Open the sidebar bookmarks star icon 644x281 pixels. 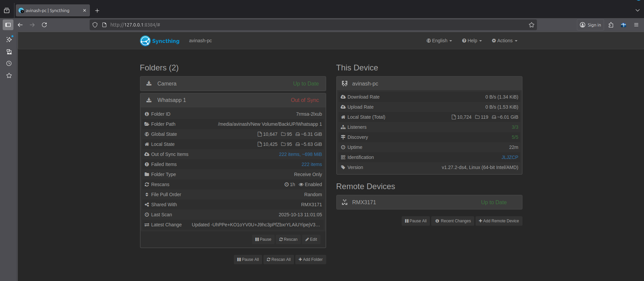click(x=9, y=75)
